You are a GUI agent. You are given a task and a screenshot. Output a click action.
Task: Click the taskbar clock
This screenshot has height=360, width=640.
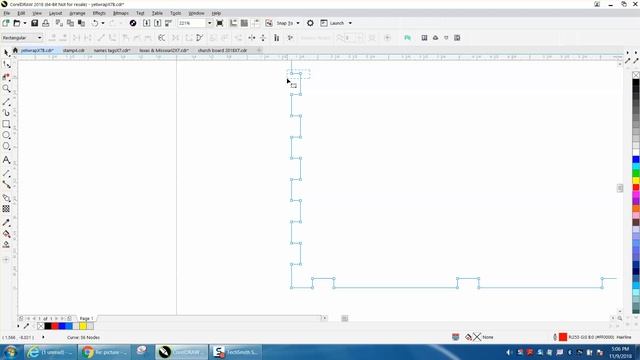(x=620, y=352)
